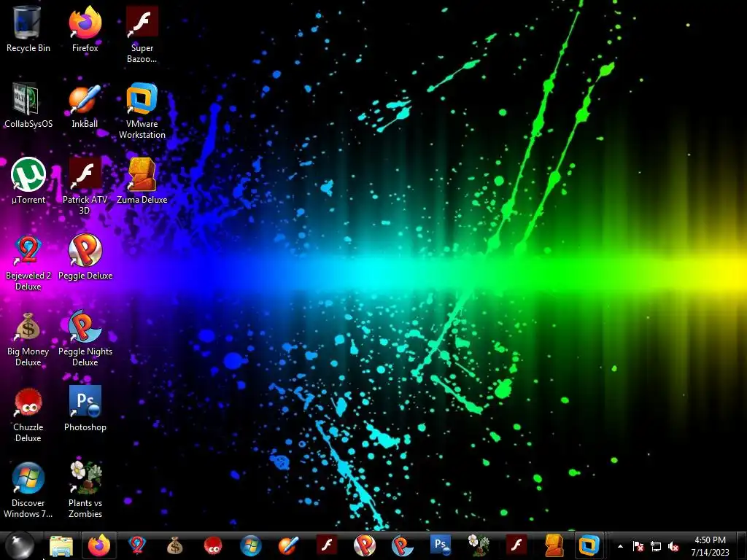Launch Bejeweled 2 from the taskbar
The height and width of the screenshot is (560, 747).
136,545
